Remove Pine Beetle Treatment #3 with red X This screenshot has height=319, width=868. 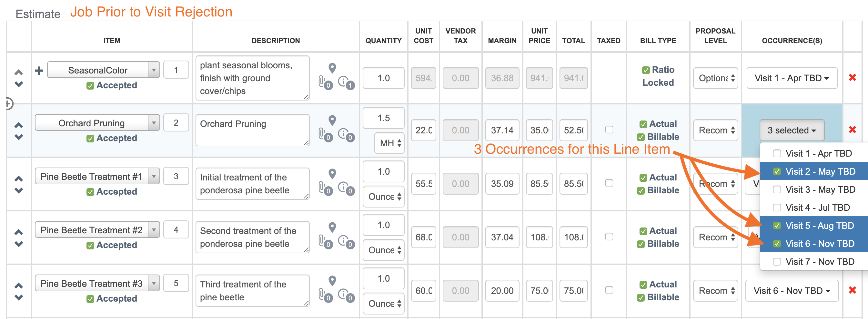(x=852, y=290)
